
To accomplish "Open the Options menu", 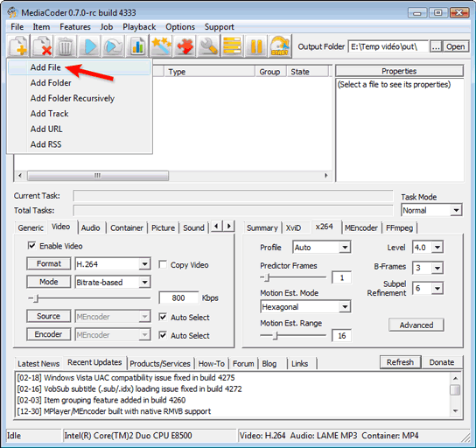I will point(180,27).
